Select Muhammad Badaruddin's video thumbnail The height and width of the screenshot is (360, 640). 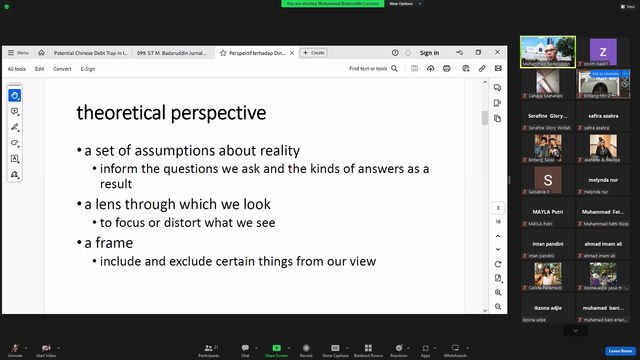[548, 52]
